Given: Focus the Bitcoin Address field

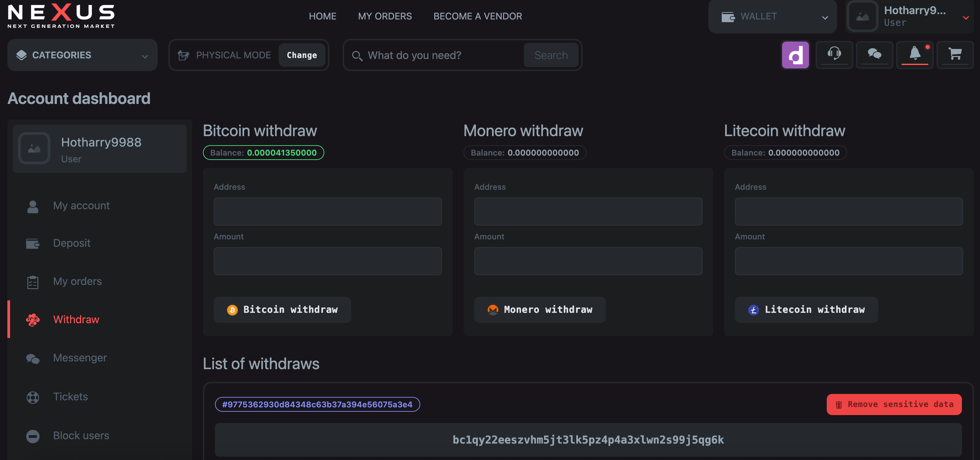Looking at the screenshot, I should click(x=328, y=211).
